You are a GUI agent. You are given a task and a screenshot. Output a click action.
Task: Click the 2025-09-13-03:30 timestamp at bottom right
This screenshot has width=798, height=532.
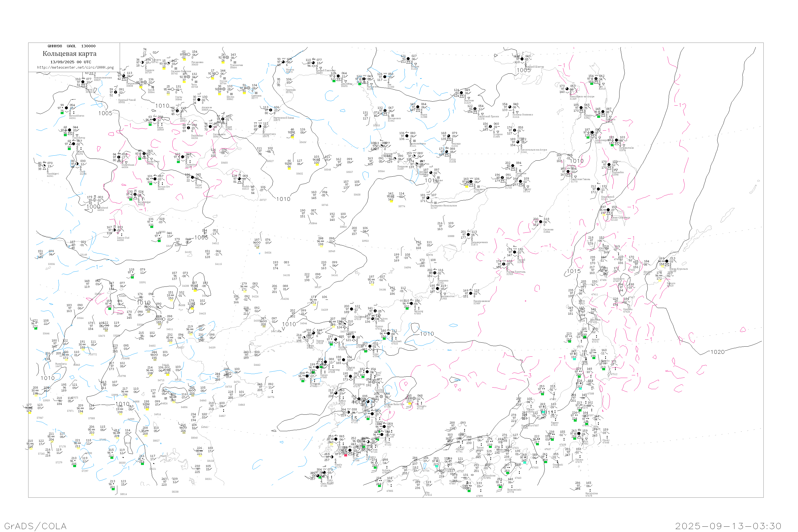(x=728, y=526)
